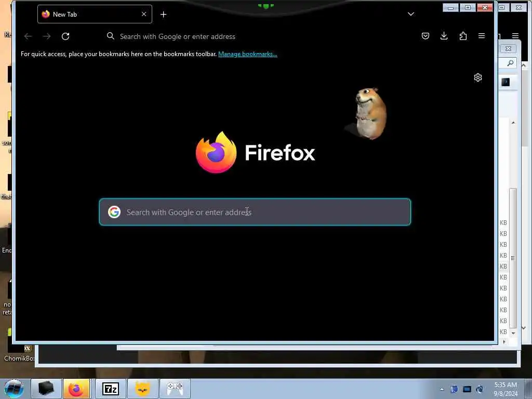Click the Manage bookmarks link
Image resolution: width=532 pixels, height=399 pixels.
tap(247, 54)
